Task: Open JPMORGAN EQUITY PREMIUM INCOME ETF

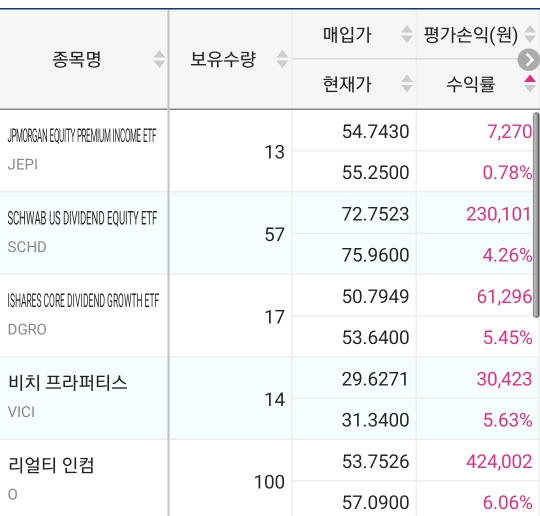Action: [82, 136]
